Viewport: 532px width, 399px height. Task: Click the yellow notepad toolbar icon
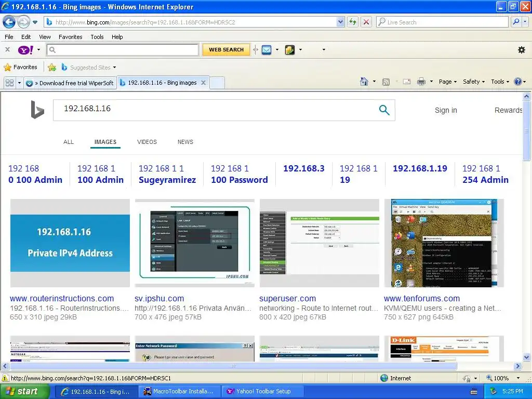(x=289, y=50)
